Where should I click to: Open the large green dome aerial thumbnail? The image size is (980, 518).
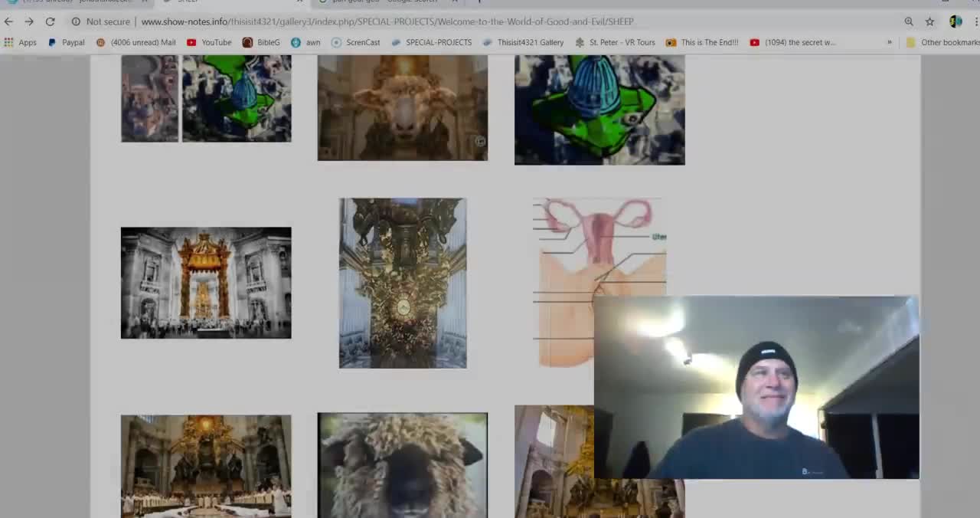[x=599, y=110]
